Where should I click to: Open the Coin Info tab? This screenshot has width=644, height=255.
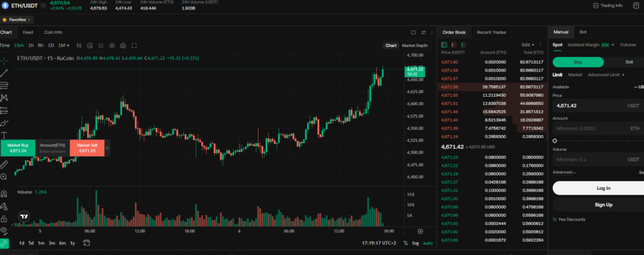(53, 32)
